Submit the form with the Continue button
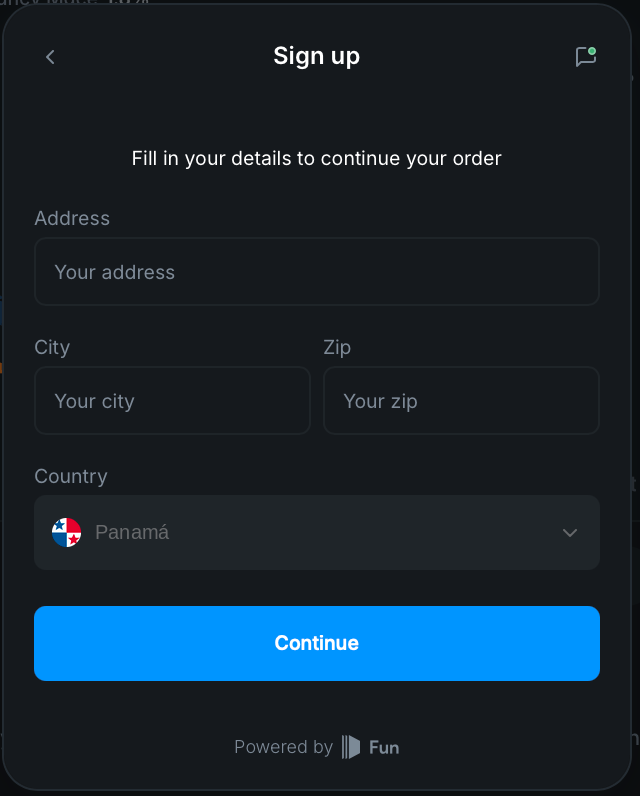Viewport: 640px width, 796px height. tap(317, 643)
